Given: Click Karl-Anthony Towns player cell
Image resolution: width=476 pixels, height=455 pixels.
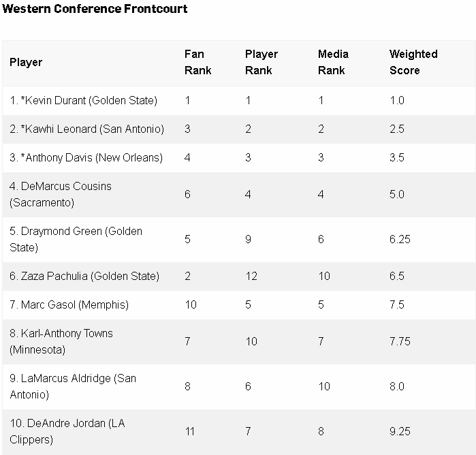Looking at the screenshot, I should [61, 341].
